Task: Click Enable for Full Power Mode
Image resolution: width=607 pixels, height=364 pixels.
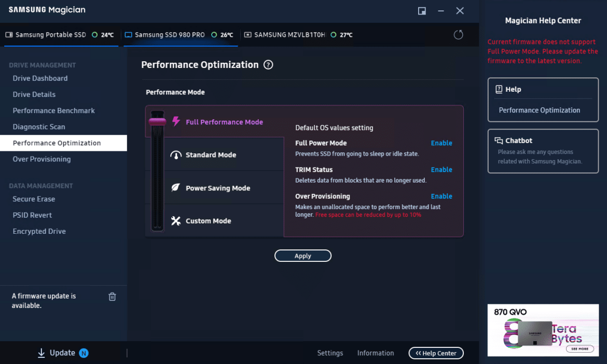Action: coord(442,143)
